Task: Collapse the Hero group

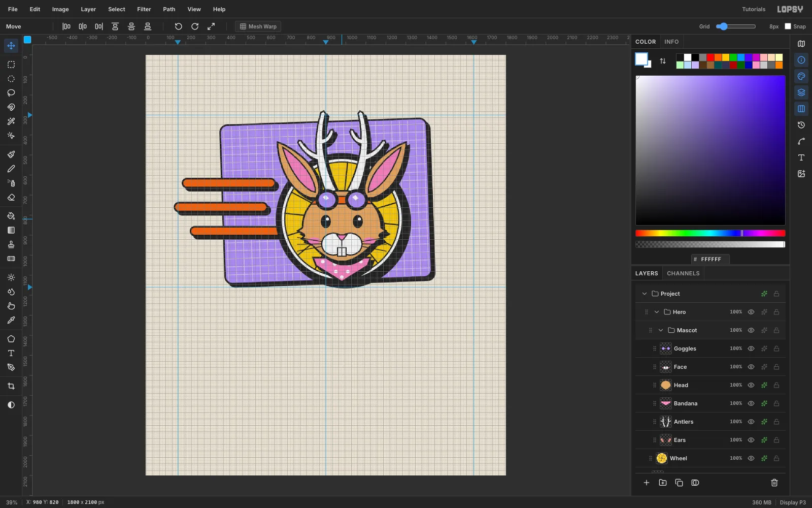Action: click(x=657, y=312)
